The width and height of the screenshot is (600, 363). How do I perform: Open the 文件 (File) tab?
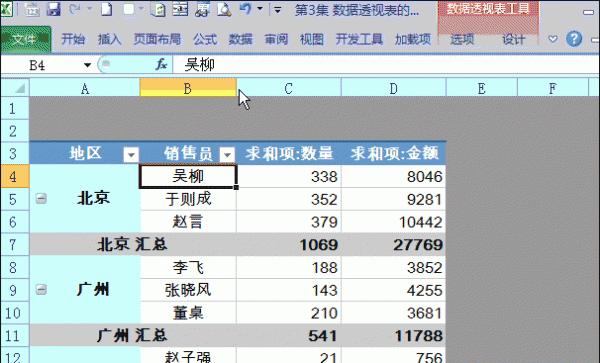point(26,39)
